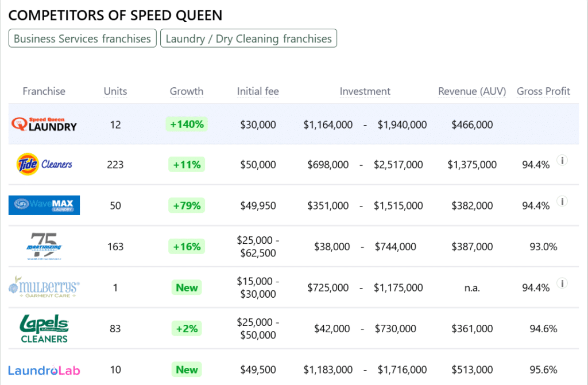Open Business Services franchises tag
This screenshot has height=385, width=588.
point(83,38)
